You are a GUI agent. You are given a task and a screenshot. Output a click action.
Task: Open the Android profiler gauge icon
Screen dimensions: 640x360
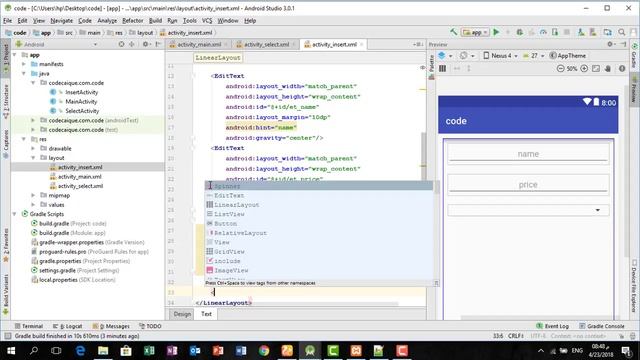(x=543, y=32)
